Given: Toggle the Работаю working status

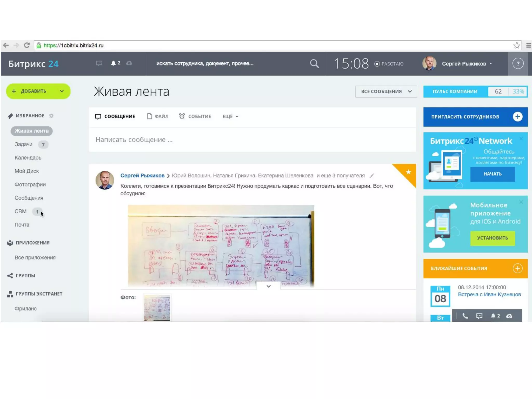Looking at the screenshot, I should (x=389, y=64).
